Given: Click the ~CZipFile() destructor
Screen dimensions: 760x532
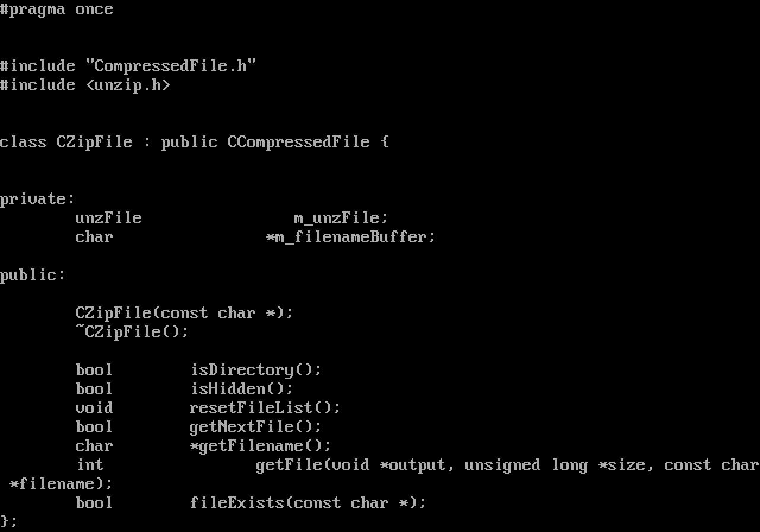Looking at the screenshot, I should 132,332.
